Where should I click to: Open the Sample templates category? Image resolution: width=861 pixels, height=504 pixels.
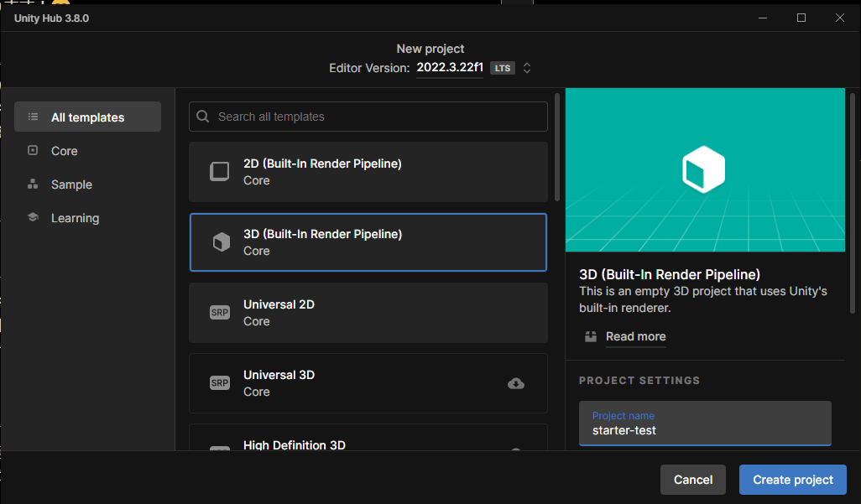point(71,184)
